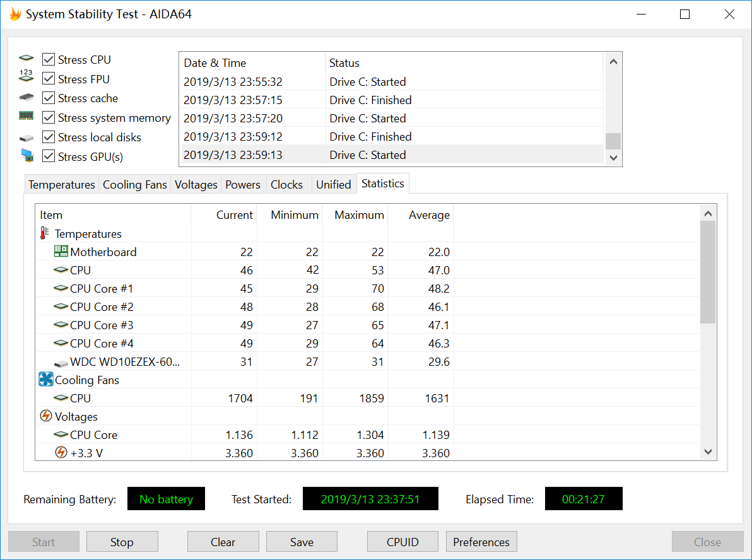
Task: Click the +3.3 V voltage icon
Action: coord(61,453)
